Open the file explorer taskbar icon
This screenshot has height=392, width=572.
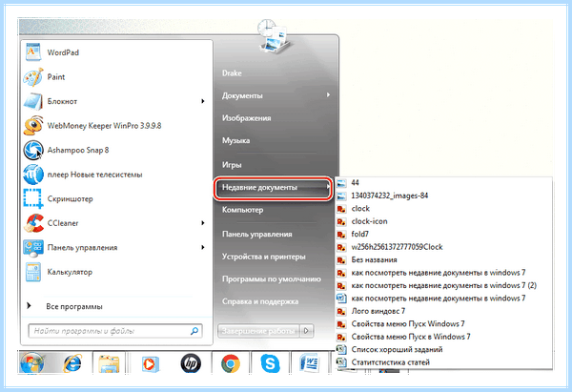tap(109, 363)
